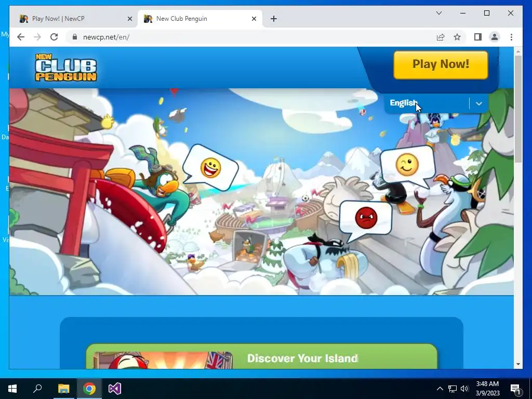The width and height of the screenshot is (532, 399).
Task: Show hidden system tray icons
Action: click(x=440, y=389)
